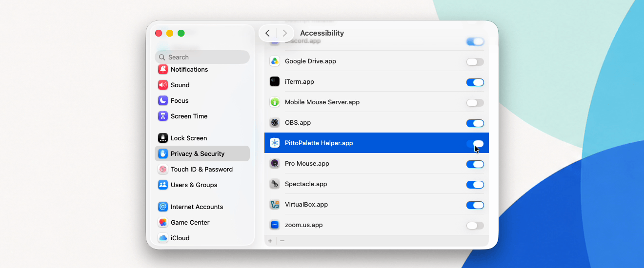Turn on Mobile Mouse Server.app toggle
The image size is (644, 268).
[x=475, y=103]
